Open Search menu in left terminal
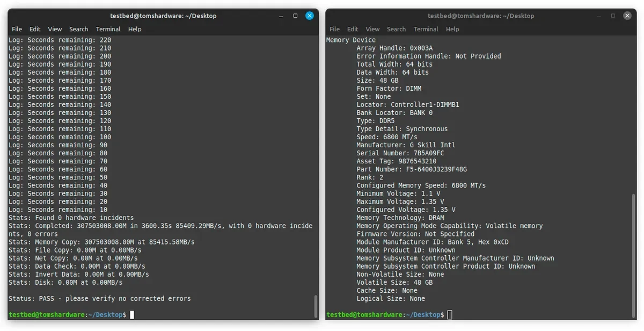The image size is (644, 331). tap(78, 29)
